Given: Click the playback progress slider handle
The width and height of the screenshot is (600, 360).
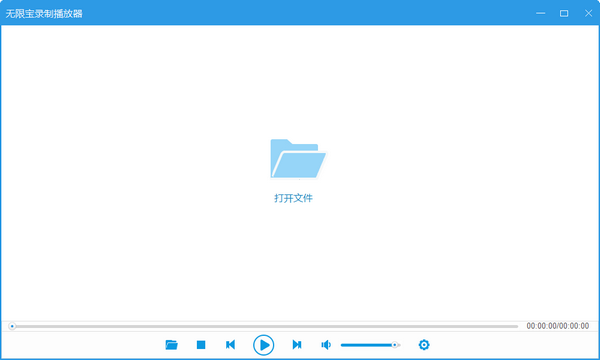Looking at the screenshot, I should [x=12, y=326].
